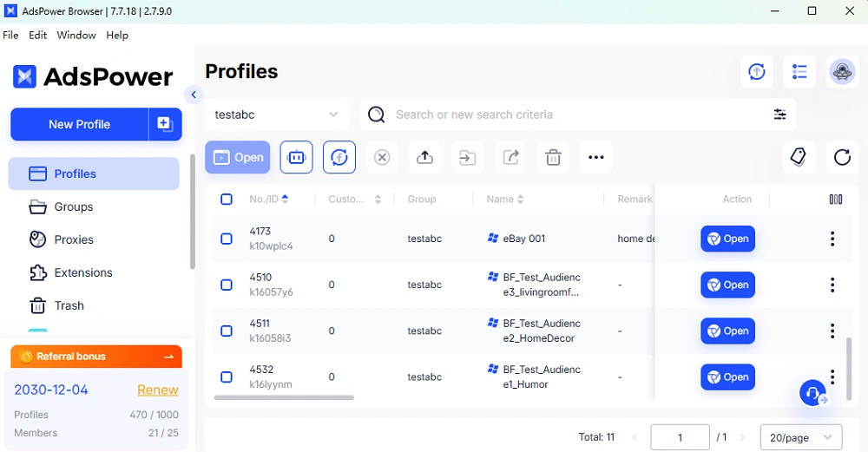Toggle the select-all checkbox in table header
Viewport: 868px width, 452px height.
point(227,200)
